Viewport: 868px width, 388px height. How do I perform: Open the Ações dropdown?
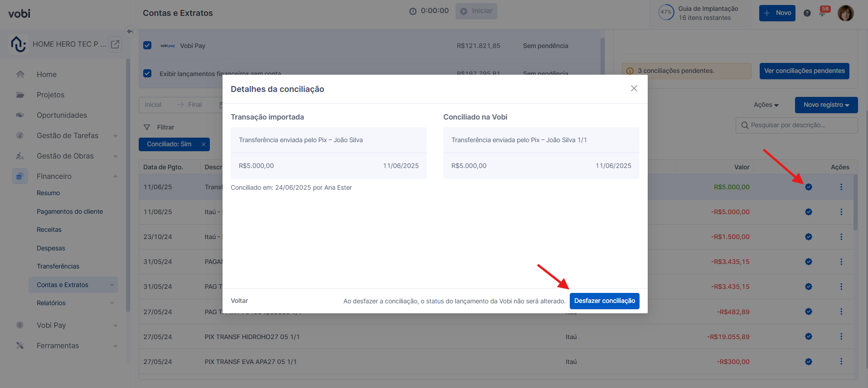(x=766, y=105)
